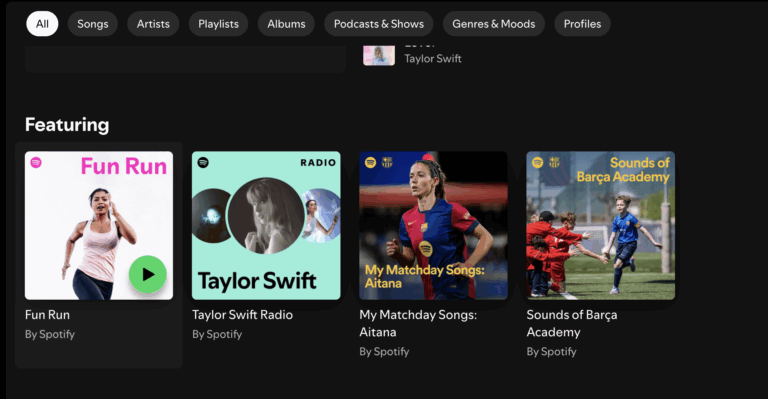The height and width of the screenshot is (399, 768).
Task: Switch to Profiles results
Action: pyautogui.click(x=582, y=24)
